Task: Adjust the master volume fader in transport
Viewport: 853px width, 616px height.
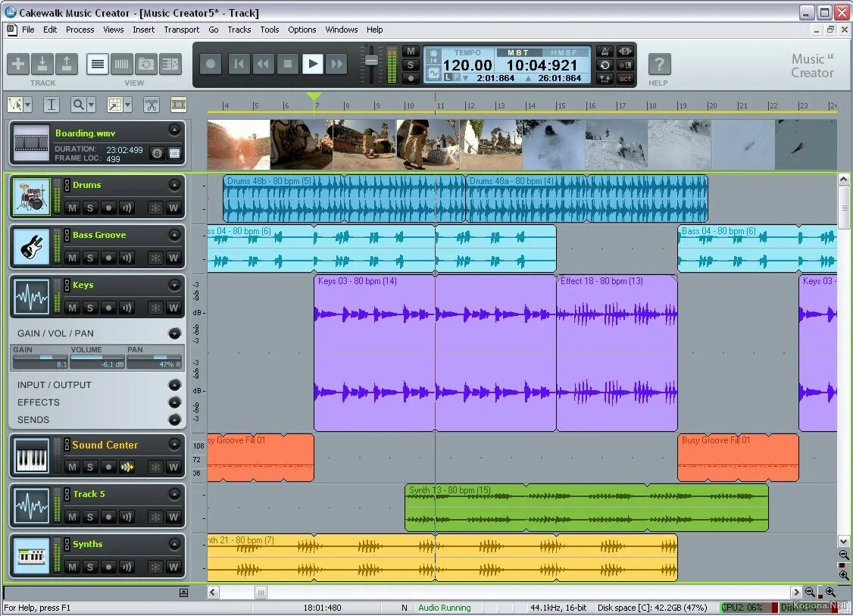Action: pyautogui.click(x=371, y=61)
